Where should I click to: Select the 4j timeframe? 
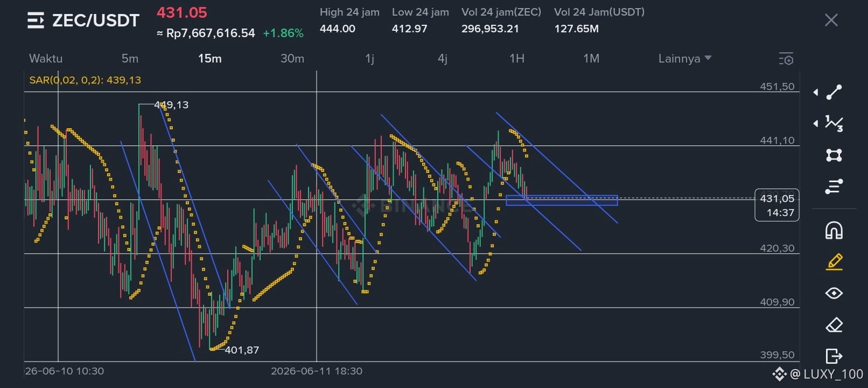pos(443,58)
